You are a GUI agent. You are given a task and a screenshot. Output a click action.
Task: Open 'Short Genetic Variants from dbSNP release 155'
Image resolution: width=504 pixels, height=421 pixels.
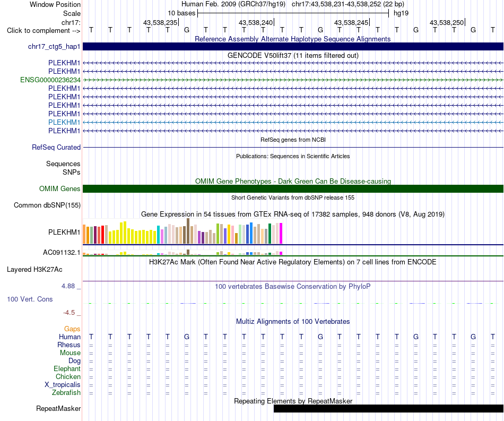pyautogui.click(x=293, y=197)
